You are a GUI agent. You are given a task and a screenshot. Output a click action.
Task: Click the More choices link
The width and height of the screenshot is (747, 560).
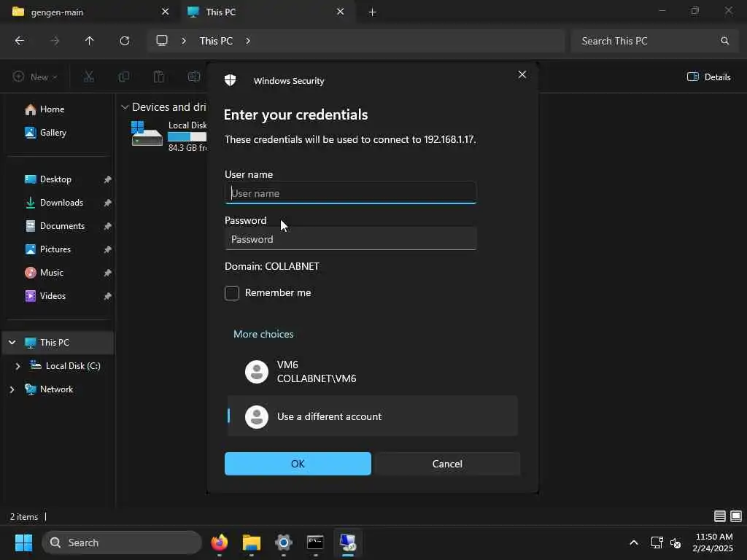pos(263,334)
